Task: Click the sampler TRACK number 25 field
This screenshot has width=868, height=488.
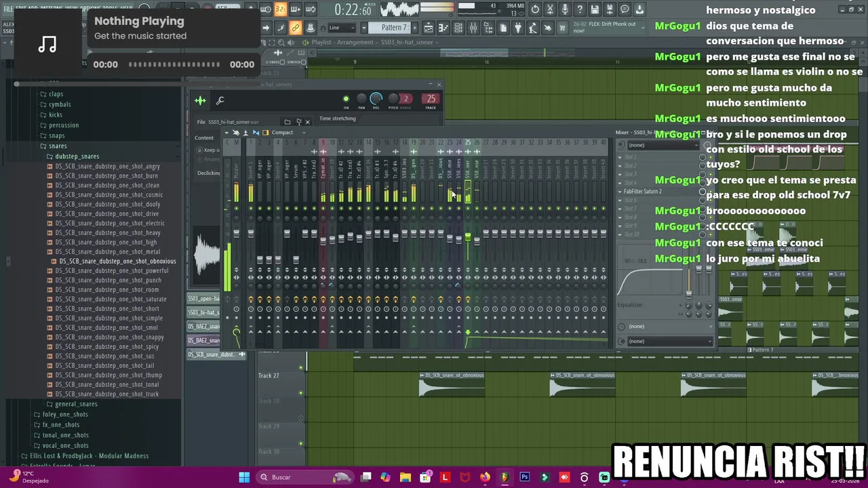Action: pos(431,99)
